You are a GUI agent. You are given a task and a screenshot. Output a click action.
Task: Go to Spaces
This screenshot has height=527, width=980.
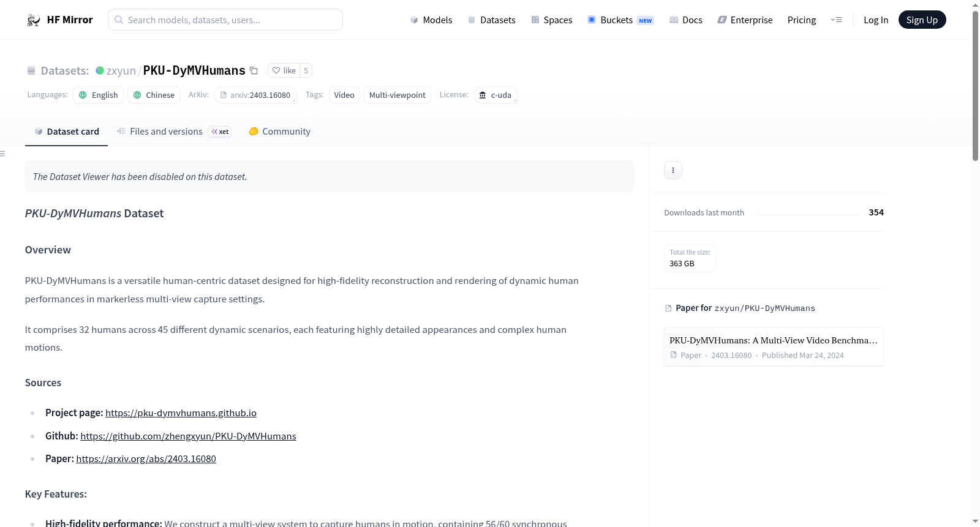coord(551,20)
